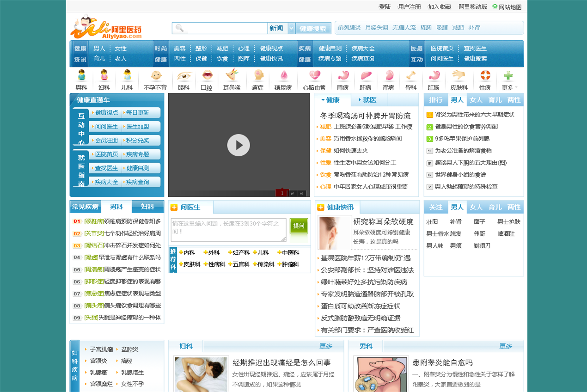The image size is (587, 392).
Task: Open the 性病 lifebuoy icon
Action: click(485, 75)
